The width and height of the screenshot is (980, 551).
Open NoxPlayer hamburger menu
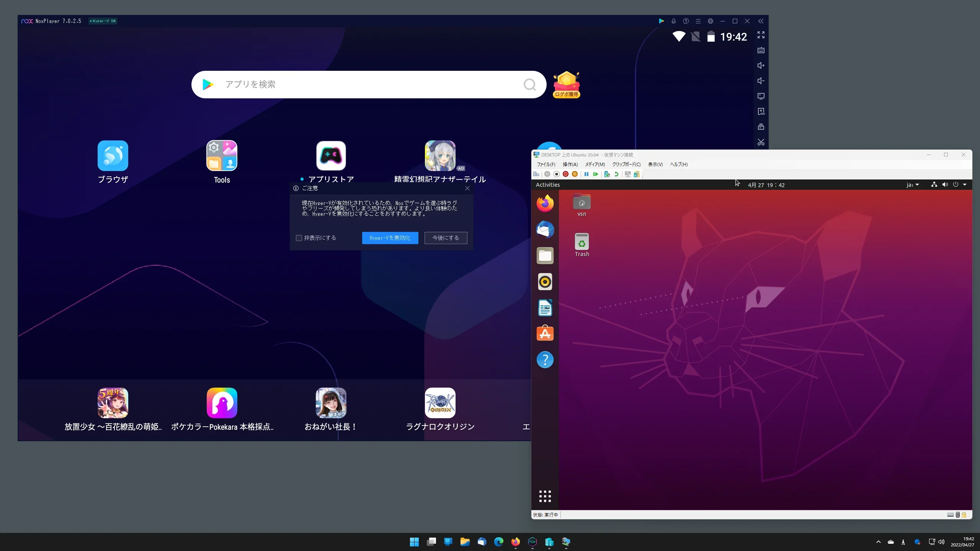[x=698, y=21]
